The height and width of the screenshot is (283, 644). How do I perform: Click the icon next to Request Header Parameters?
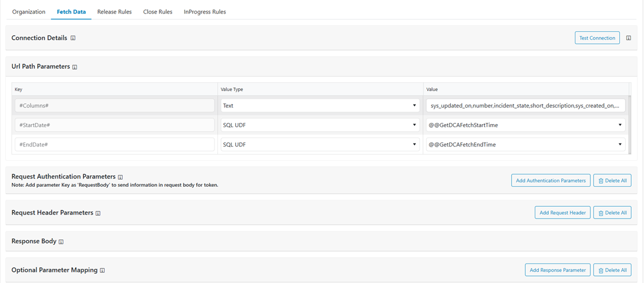click(98, 213)
